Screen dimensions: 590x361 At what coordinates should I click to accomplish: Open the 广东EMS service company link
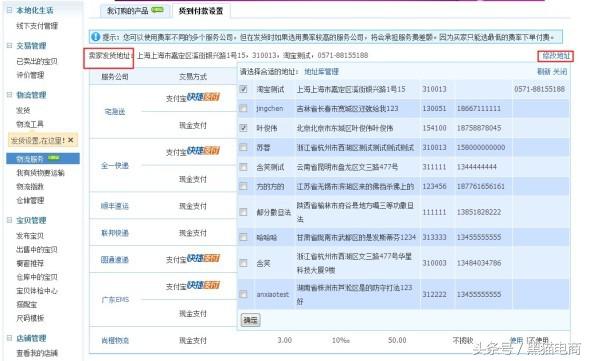click(115, 300)
